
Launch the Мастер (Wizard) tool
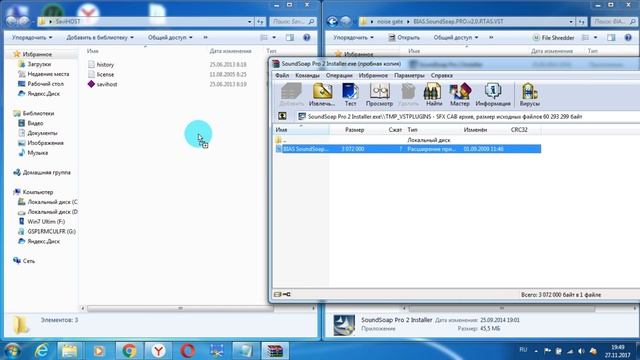tap(460, 95)
